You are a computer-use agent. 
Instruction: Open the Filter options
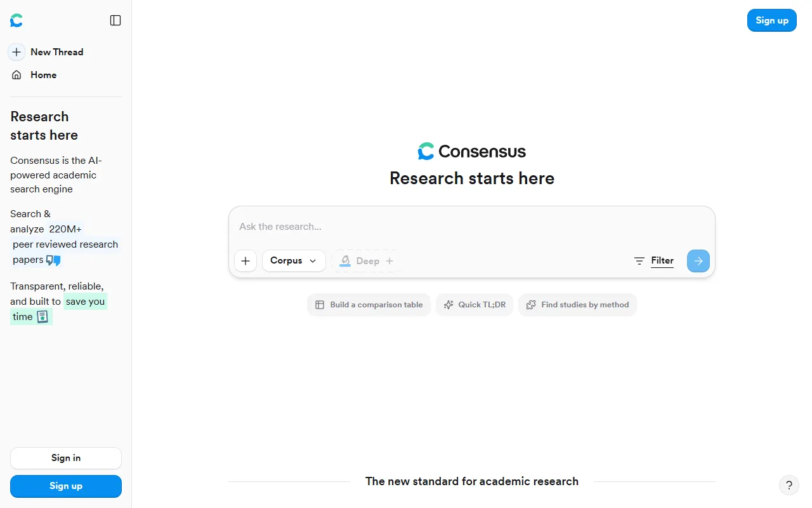click(x=654, y=260)
